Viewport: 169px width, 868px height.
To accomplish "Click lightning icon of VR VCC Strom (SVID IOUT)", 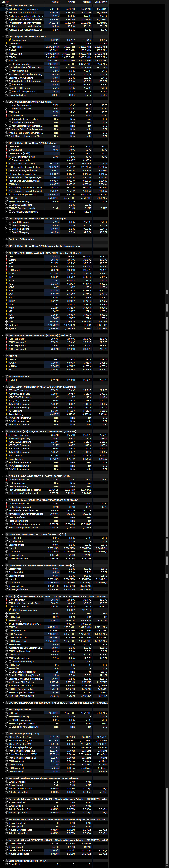I will [7, 163].
